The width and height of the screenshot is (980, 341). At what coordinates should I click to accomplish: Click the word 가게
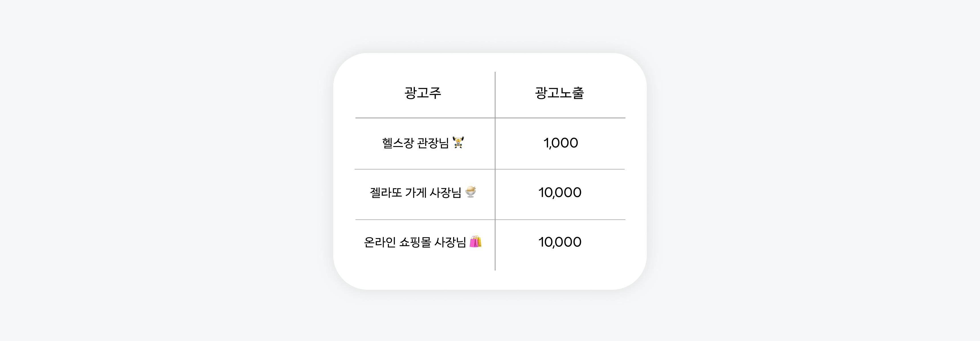tap(416, 193)
